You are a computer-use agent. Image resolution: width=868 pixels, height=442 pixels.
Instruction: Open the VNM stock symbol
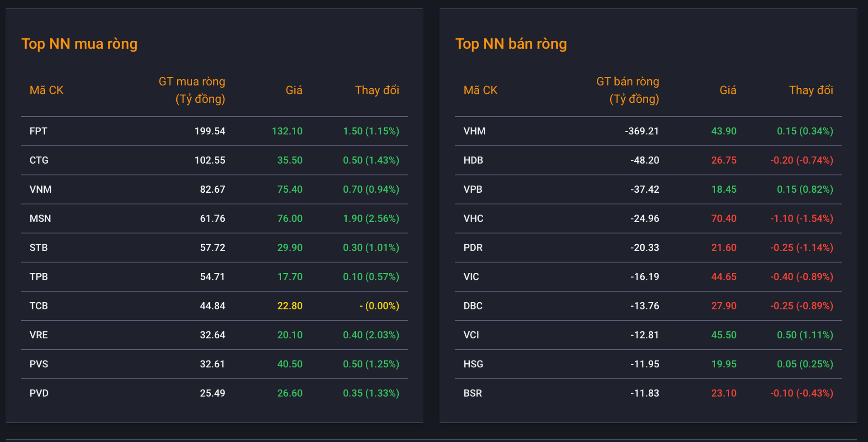tap(40, 189)
